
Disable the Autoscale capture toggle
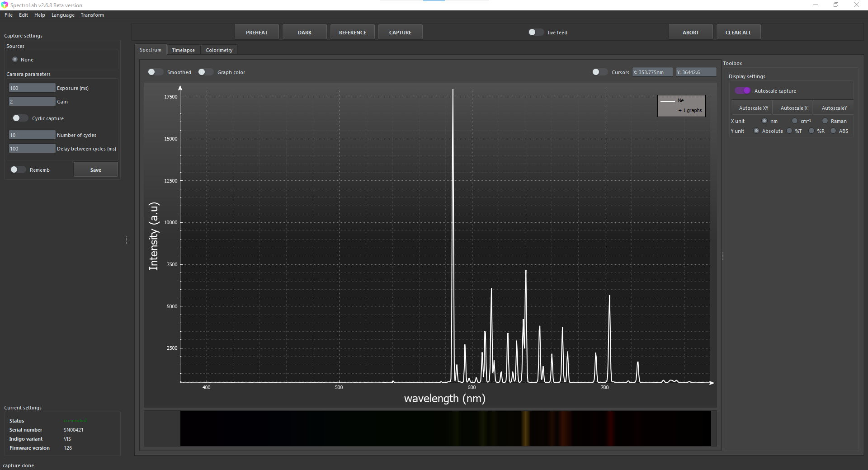coord(742,90)
